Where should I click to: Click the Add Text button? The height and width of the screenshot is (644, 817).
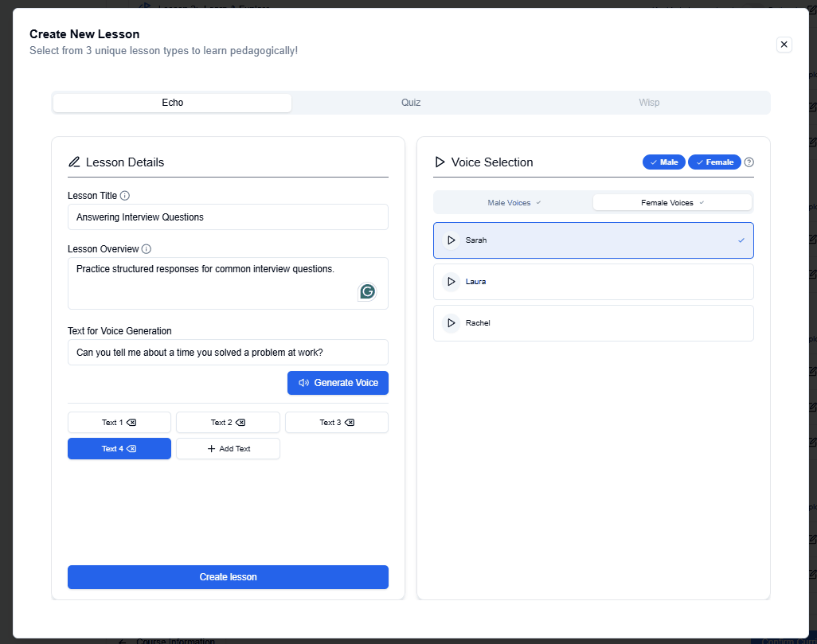[228, 449]
